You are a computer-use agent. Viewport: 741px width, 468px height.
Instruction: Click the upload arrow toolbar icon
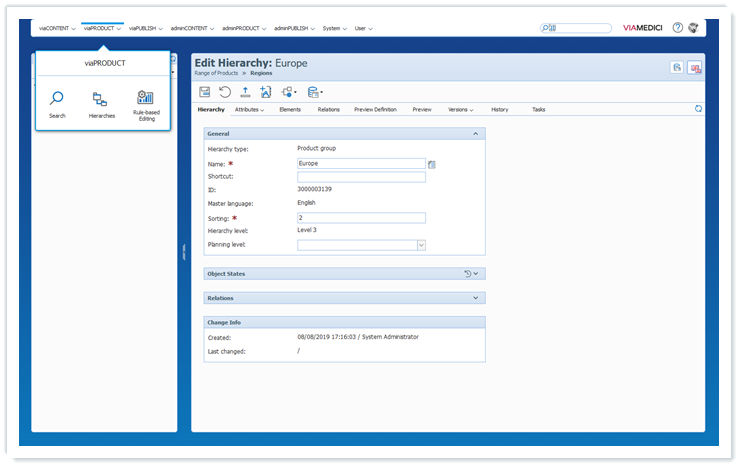coord(246,91)
